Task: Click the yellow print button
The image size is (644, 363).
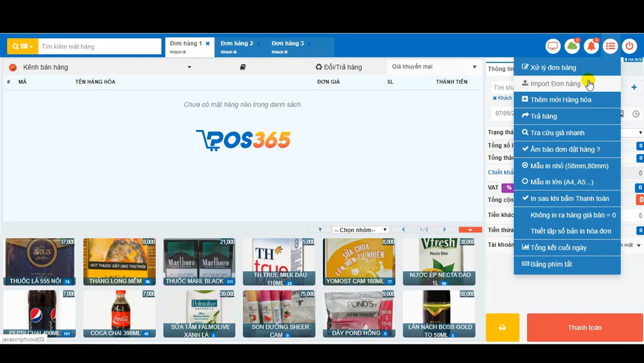Action: [x=502, y=327]
